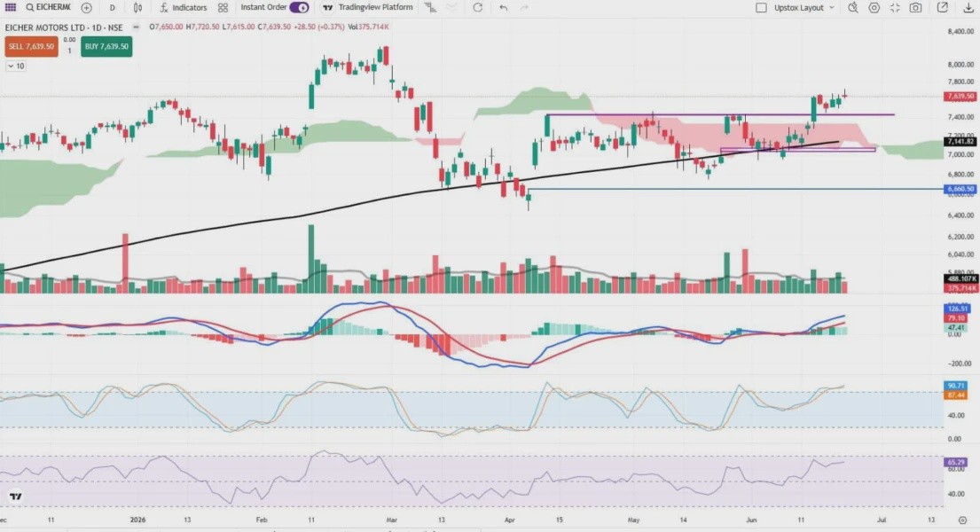The image size is (980, 532).
Task: Open chart in new window icon
Action: [943, 7]
